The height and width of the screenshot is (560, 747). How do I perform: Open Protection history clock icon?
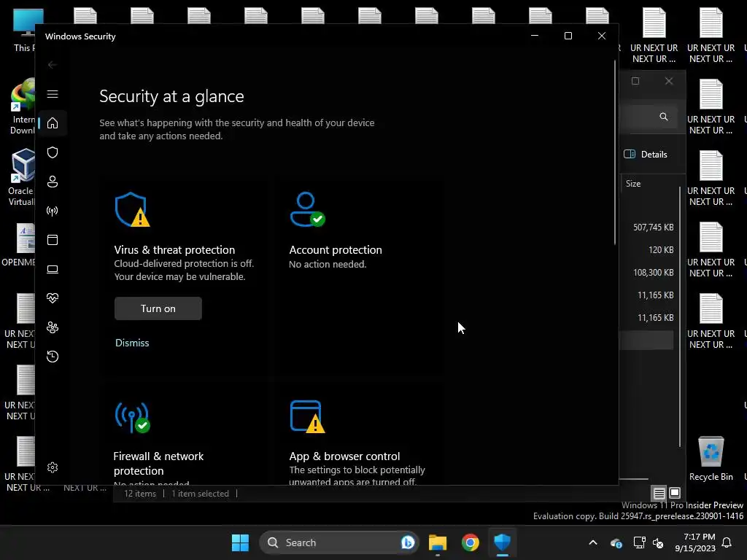point(53,357)
